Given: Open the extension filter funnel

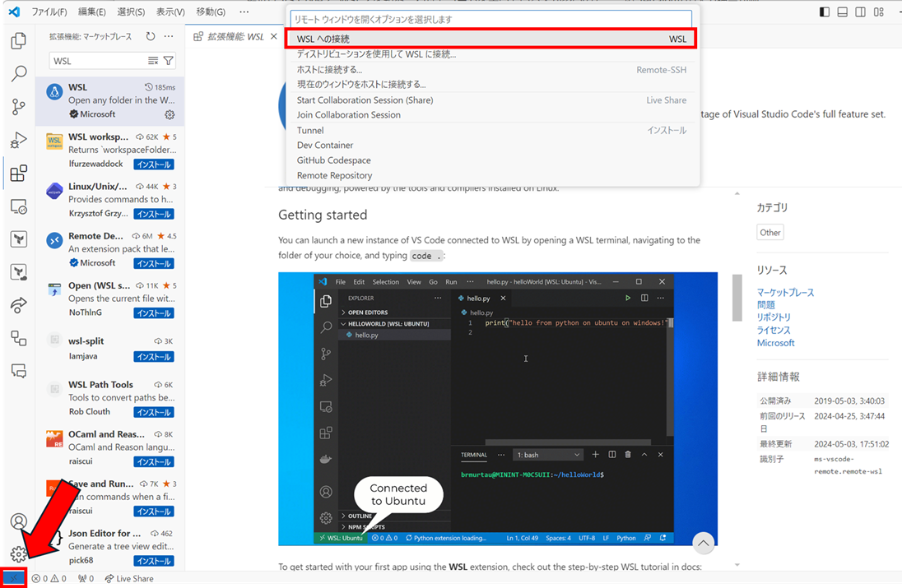Looking at the screenshot, I should 169,60.
